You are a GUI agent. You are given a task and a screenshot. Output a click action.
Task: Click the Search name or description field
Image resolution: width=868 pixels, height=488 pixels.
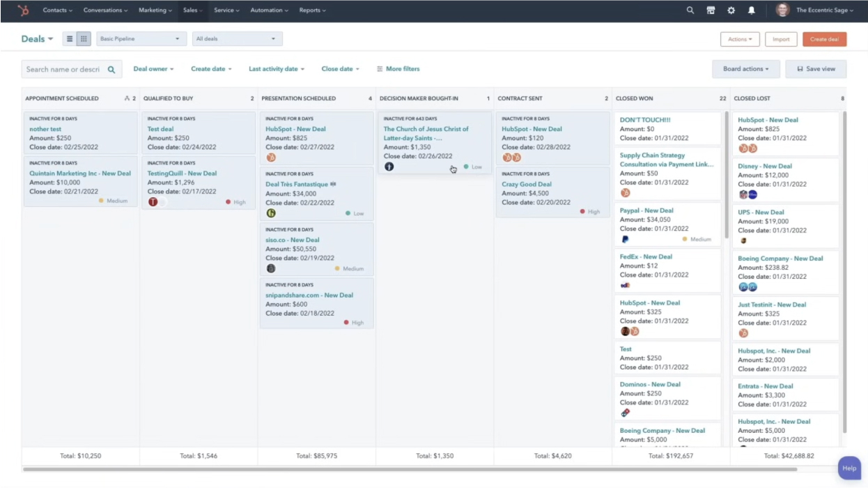(x=72, y=69)
